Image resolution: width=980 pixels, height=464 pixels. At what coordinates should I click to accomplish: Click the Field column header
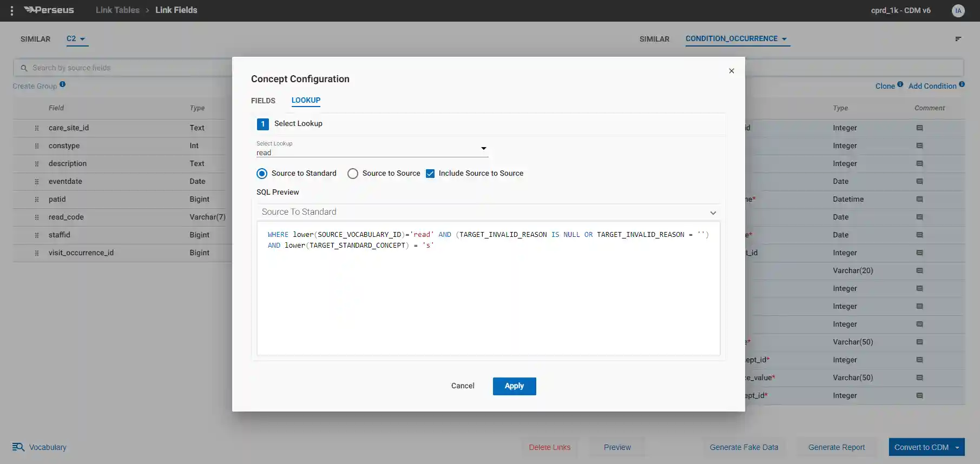tap(56, 108)
